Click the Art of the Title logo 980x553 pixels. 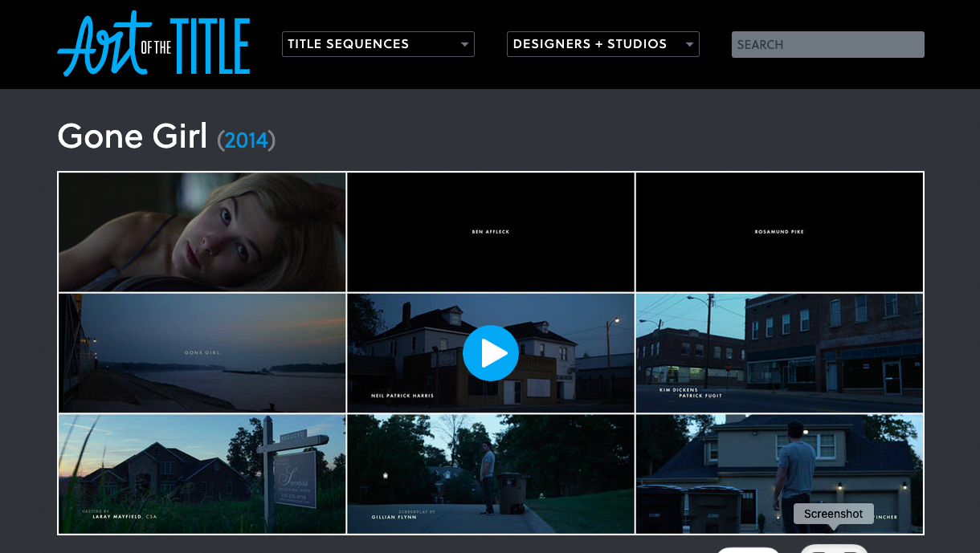(x=153, y=44)
